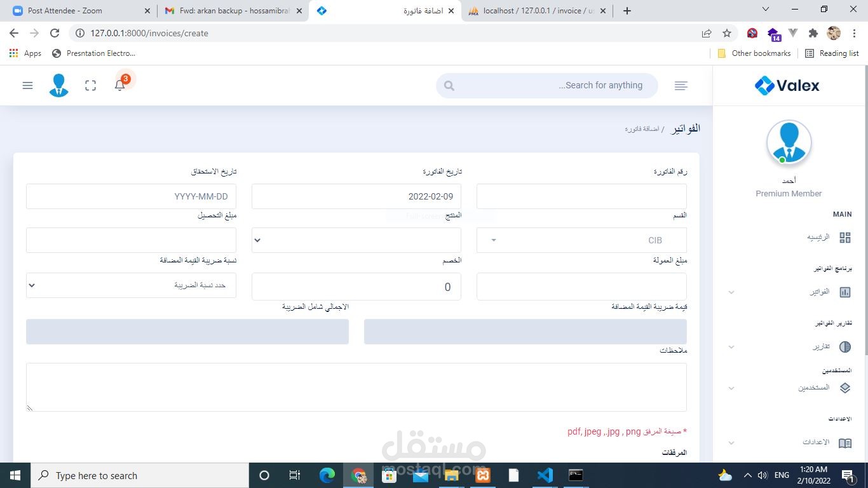
Task: Click the blue user avatar in header
Action: [59, 85]
